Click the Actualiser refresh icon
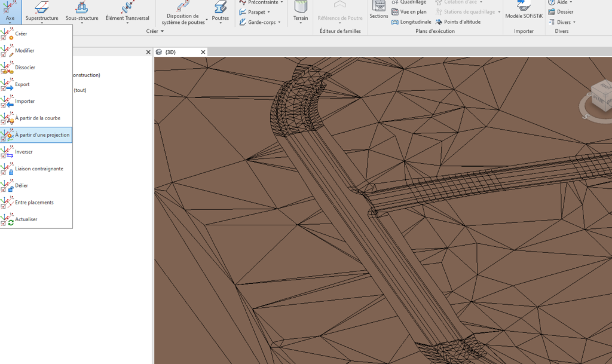This screenshot has width=612, height=364. click(7, 219)
